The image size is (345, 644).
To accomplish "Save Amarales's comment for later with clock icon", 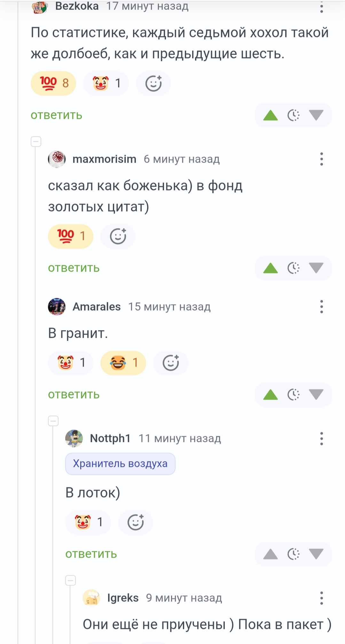I will (x=294, y=395).
